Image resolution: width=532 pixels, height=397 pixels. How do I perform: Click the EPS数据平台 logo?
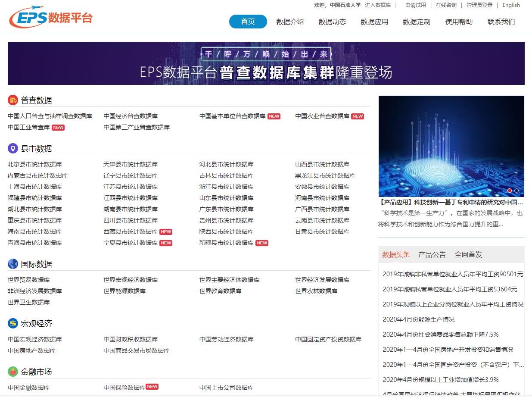51,17
